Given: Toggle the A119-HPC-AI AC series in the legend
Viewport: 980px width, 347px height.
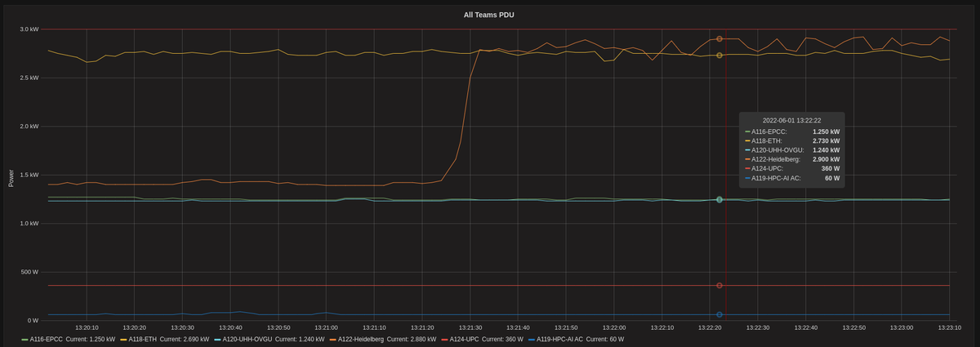Looking at the screenshot, I should (x=559, y=339).
